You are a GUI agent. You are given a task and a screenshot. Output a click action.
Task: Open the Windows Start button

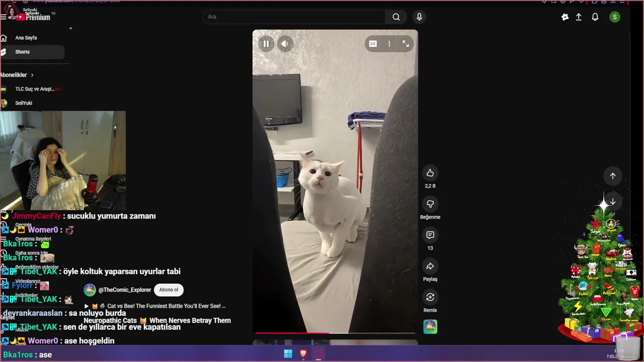coord(288,354)
